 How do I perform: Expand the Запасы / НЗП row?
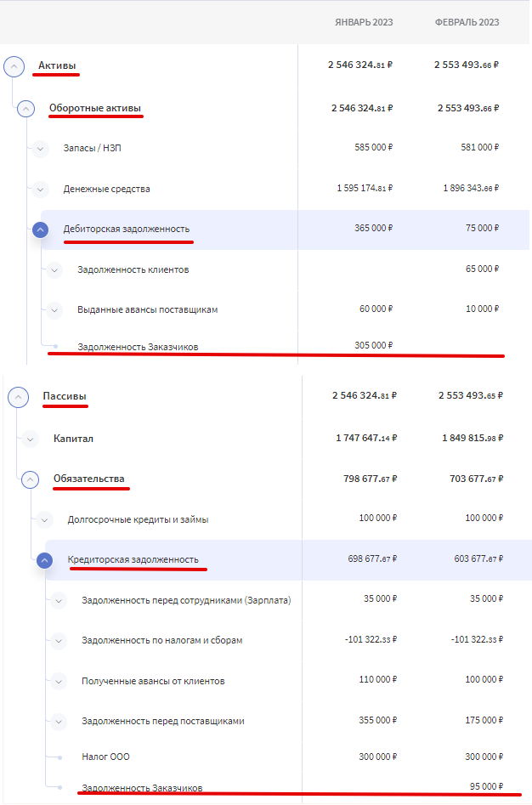40,149
